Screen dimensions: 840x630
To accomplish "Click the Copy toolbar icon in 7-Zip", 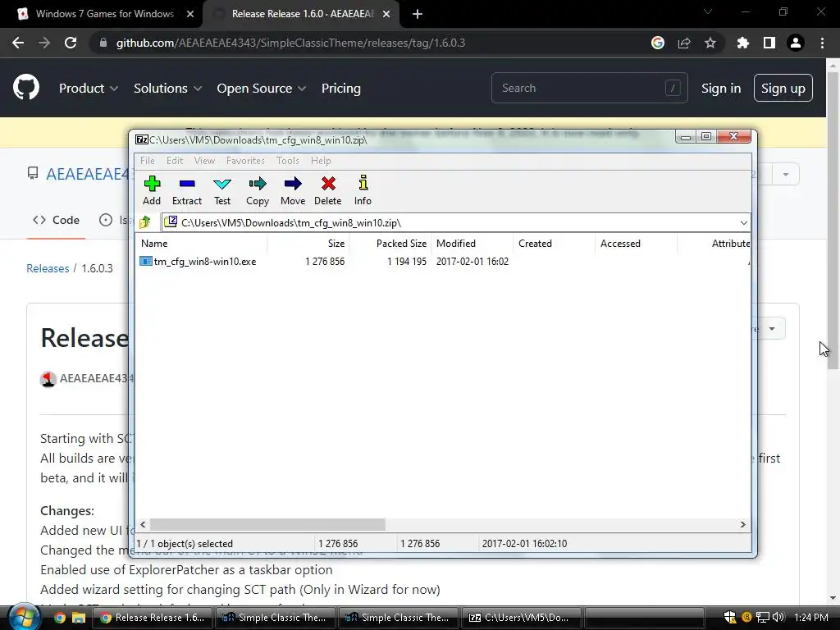I will coord(257,190).
